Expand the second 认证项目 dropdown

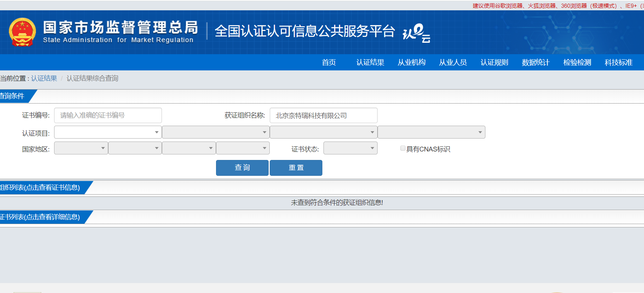click(x=216, y=132)
